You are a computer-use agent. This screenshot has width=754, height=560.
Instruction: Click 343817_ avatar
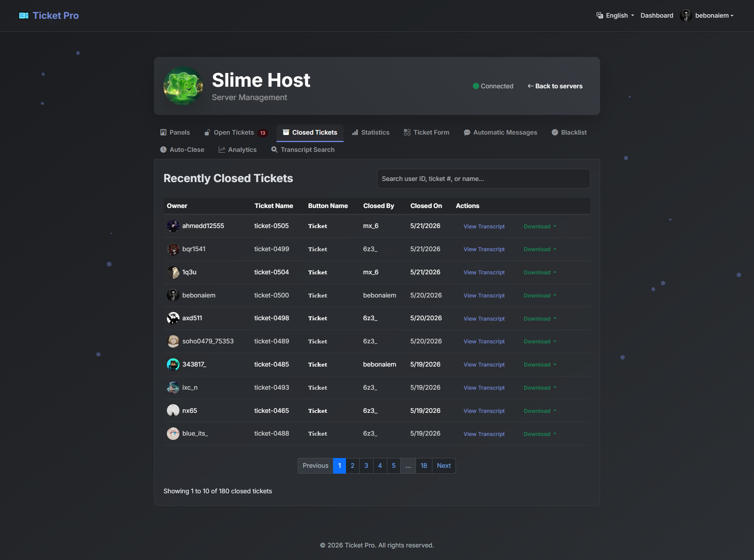[x=173, y=365]
